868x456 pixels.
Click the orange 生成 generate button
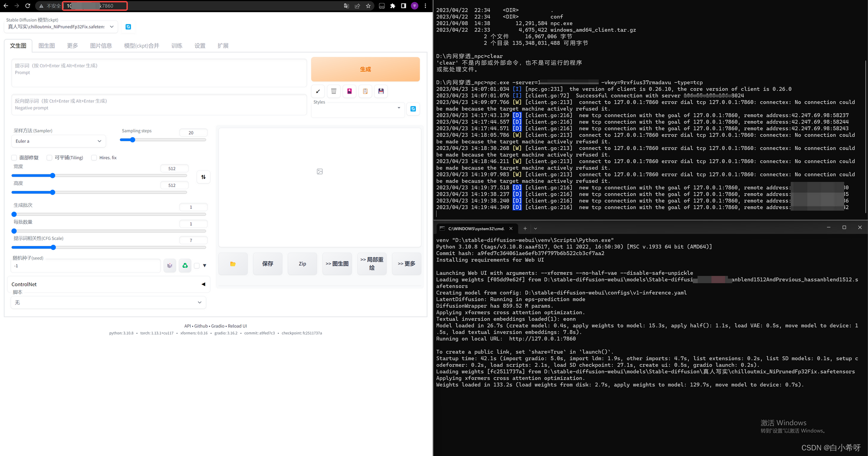(365, 69)
